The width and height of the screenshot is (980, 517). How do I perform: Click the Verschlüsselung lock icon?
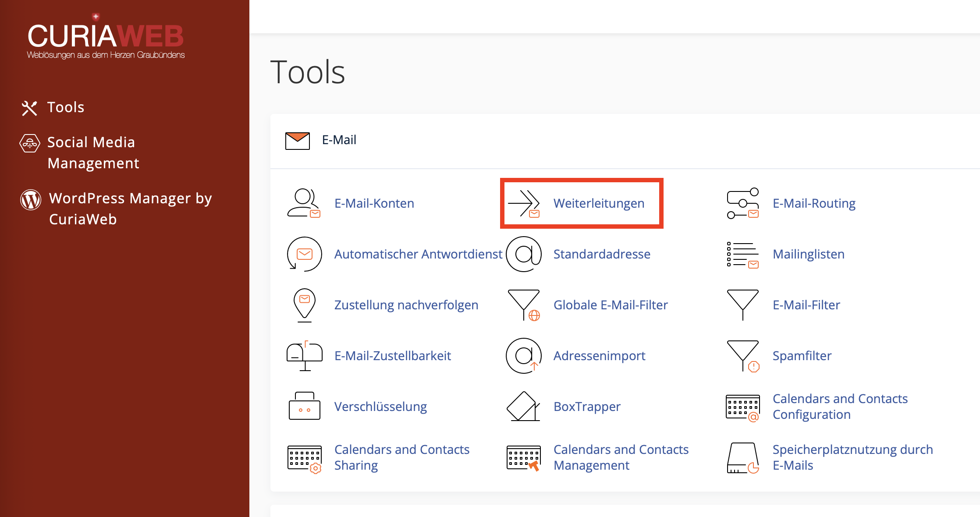(305, 406)
